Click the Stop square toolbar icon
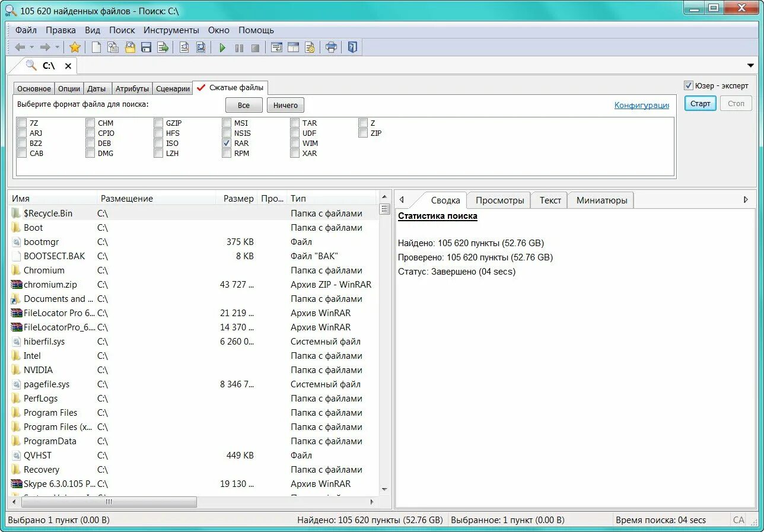This screenshot has width=764, height=532. coord(255,47)
